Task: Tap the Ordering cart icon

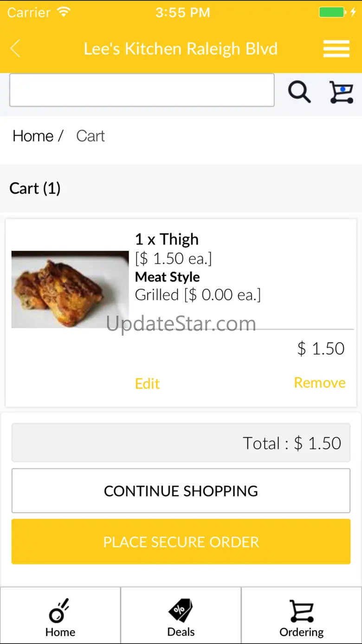Action: [302, 611]
